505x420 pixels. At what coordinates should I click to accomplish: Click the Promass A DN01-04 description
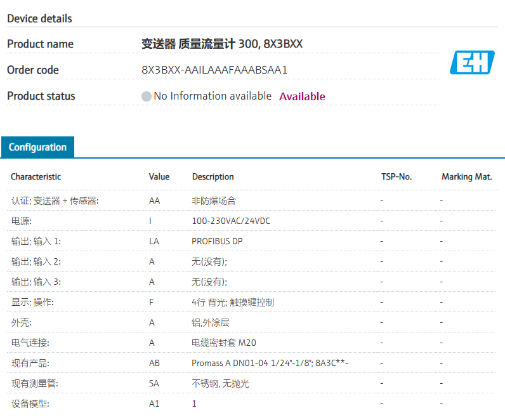(x=270, y=363)
